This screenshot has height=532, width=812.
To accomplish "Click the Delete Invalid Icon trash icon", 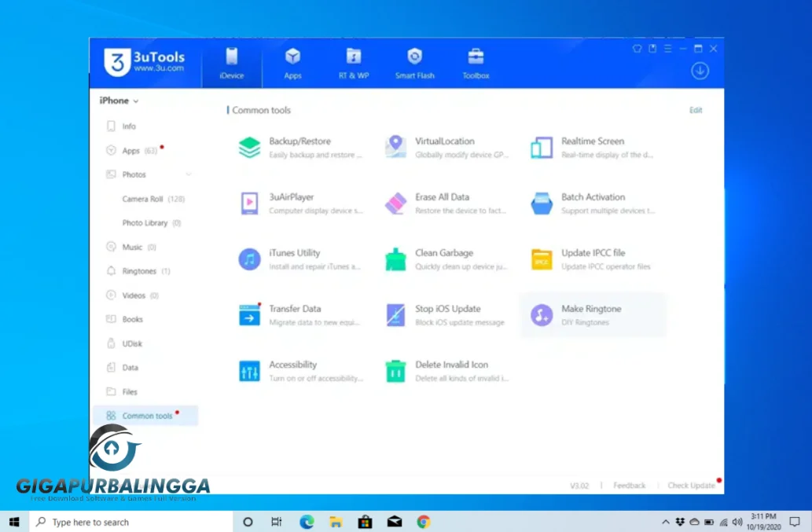I will [395, 371].
